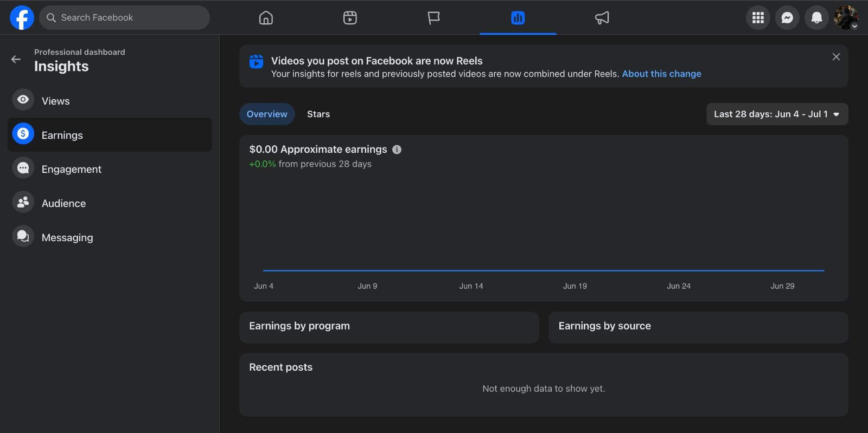Open the Audience insights section
The height and width of the screenshot is (433, 868).
[x=110, y=203]
